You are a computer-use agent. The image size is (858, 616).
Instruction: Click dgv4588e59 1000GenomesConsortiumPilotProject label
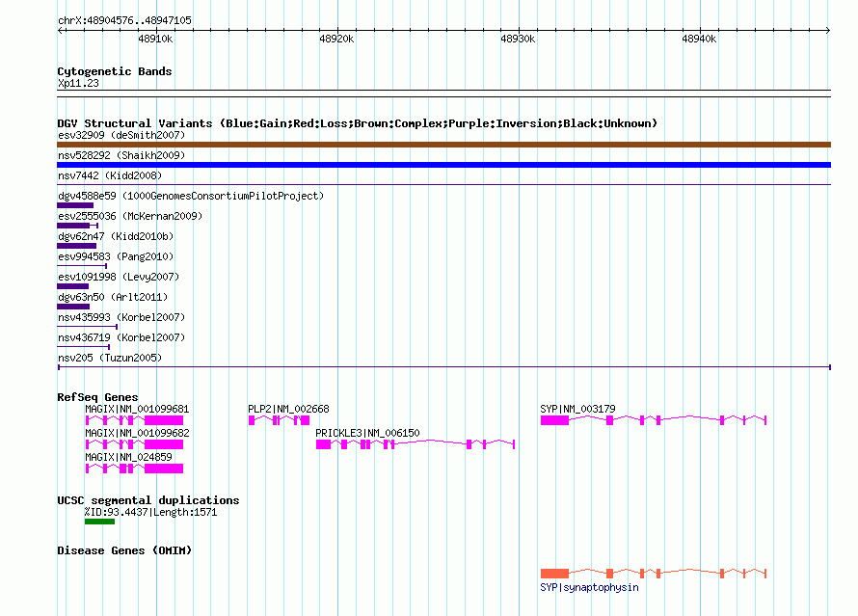click(x=191, y=196)
